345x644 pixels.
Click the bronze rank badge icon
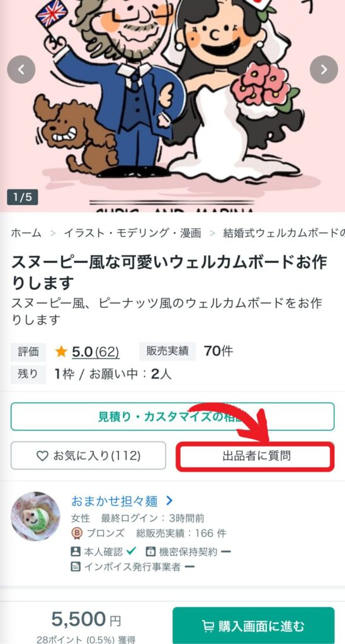pos(77,533)
